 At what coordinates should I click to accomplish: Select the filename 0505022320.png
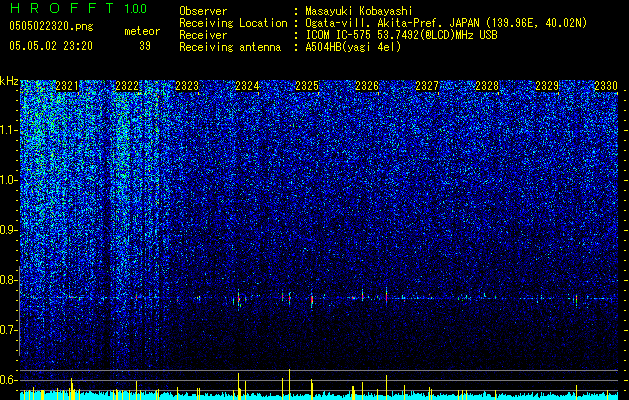(51, 26)
